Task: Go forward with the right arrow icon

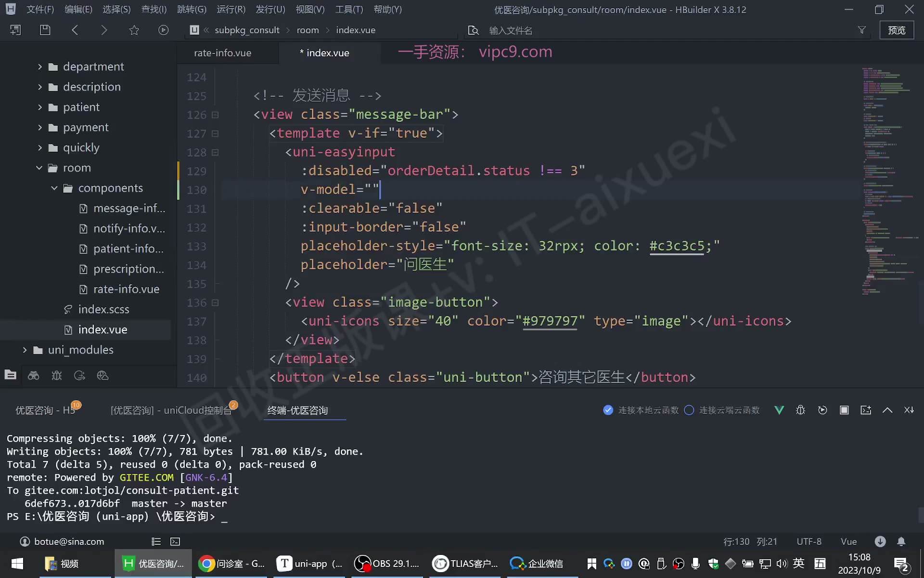Action: tap(104, 30)
